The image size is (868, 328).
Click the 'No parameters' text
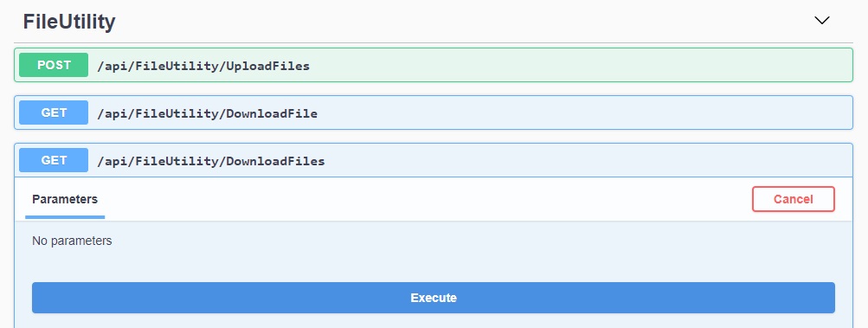point(72,241)
